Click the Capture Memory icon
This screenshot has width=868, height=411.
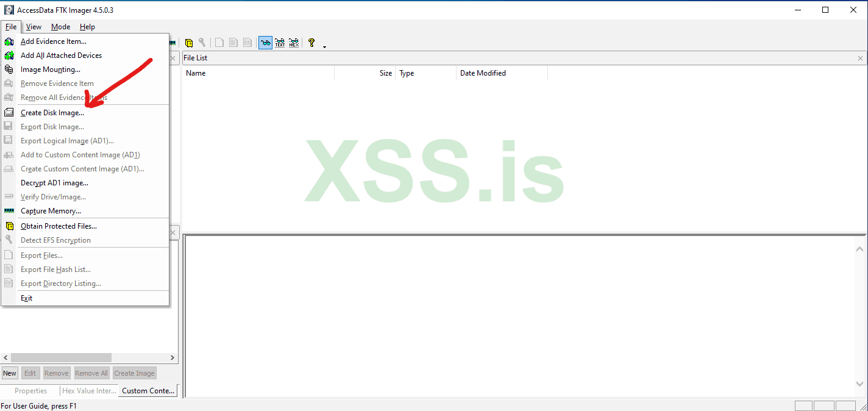click(9, 211)
